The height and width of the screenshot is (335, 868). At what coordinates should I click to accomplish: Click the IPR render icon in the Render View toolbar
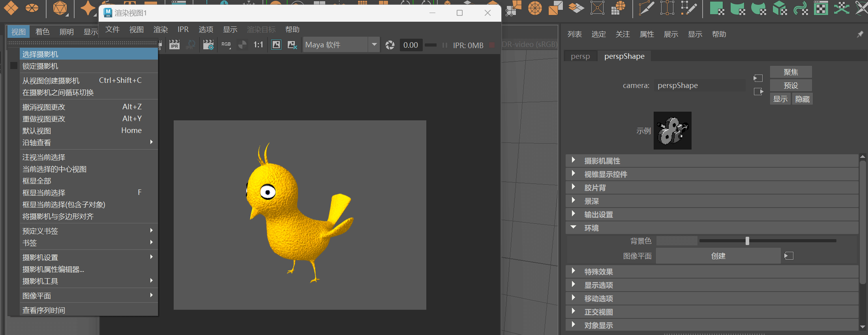174,45
